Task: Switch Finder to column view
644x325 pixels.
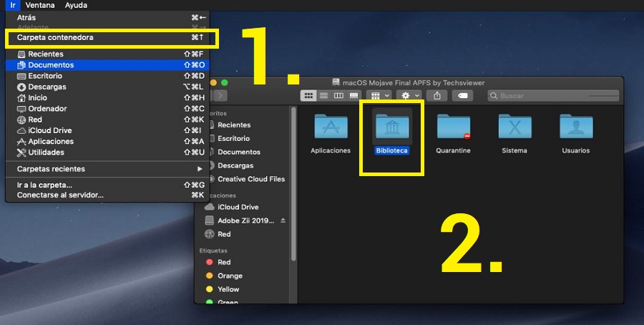Action: [x=339, y=96]
